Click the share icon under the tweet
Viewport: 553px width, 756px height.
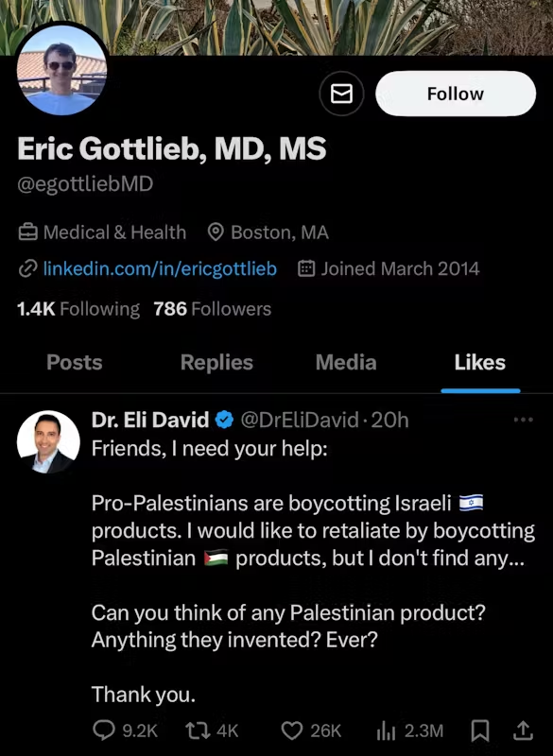[x=524, y=730]
